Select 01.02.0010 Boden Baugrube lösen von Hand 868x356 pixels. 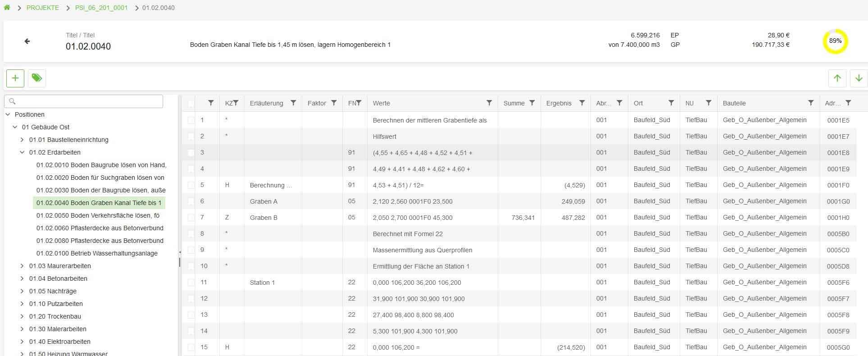point(101,165)
